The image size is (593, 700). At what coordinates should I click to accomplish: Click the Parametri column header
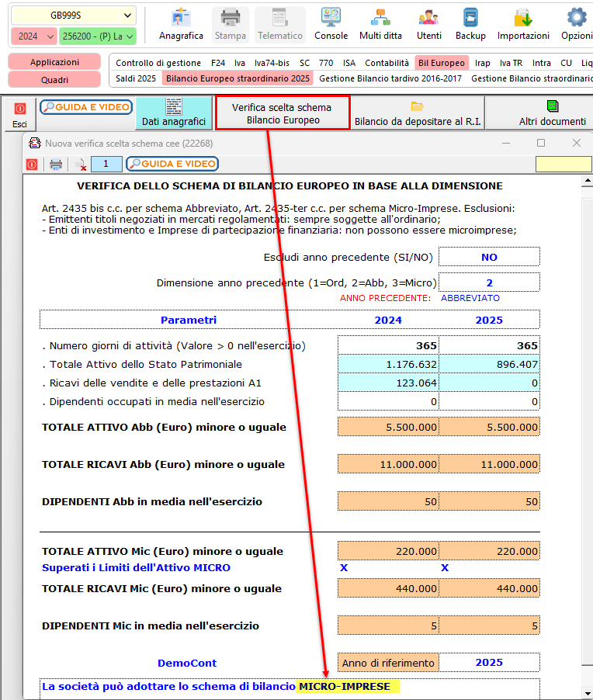[x=189, y=320]
